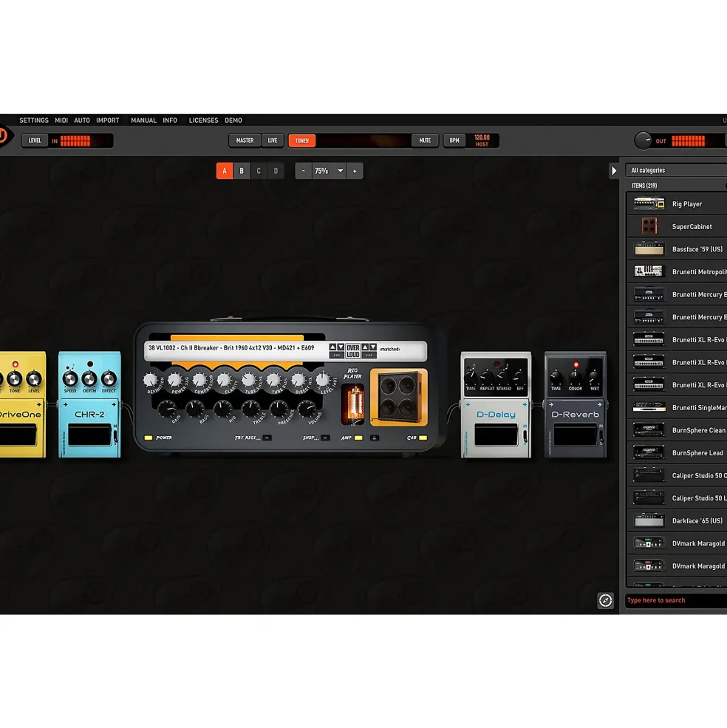
Task: Open the All categories dropdown
Action: (676, 171)
